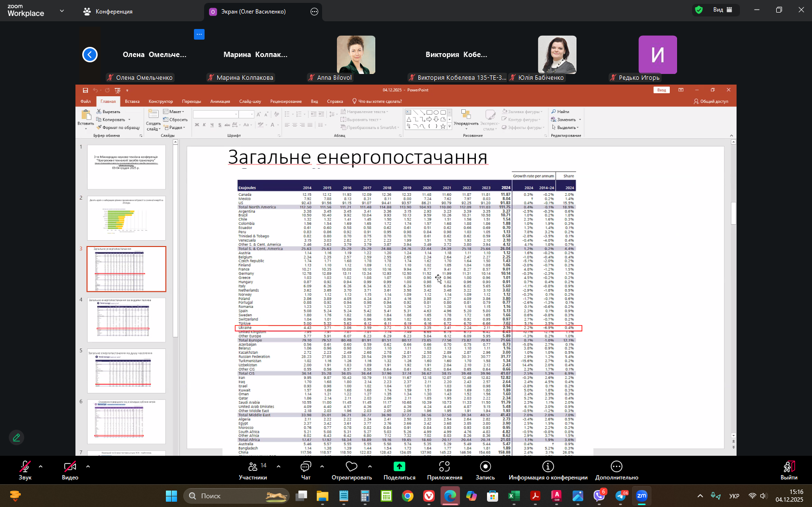Open the annotation pencil tool

(16, 437)
